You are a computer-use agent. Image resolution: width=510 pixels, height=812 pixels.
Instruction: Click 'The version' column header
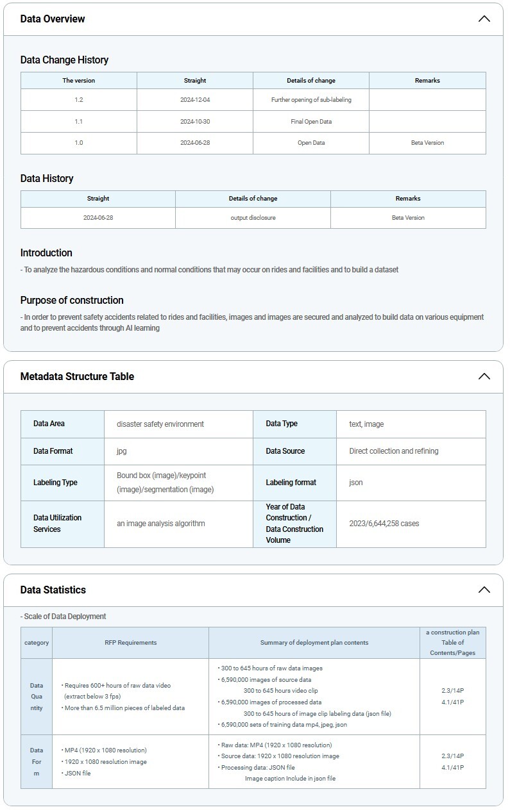coord(78,81)
